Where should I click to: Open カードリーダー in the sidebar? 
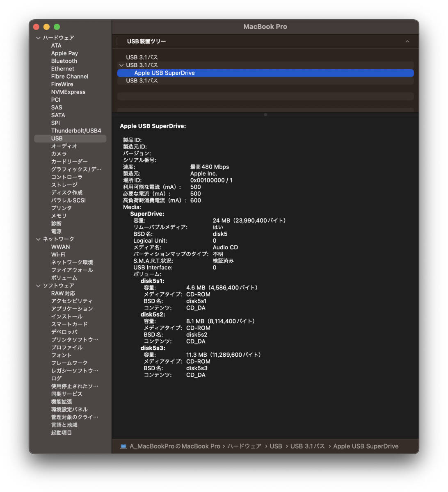pos(69,162)
